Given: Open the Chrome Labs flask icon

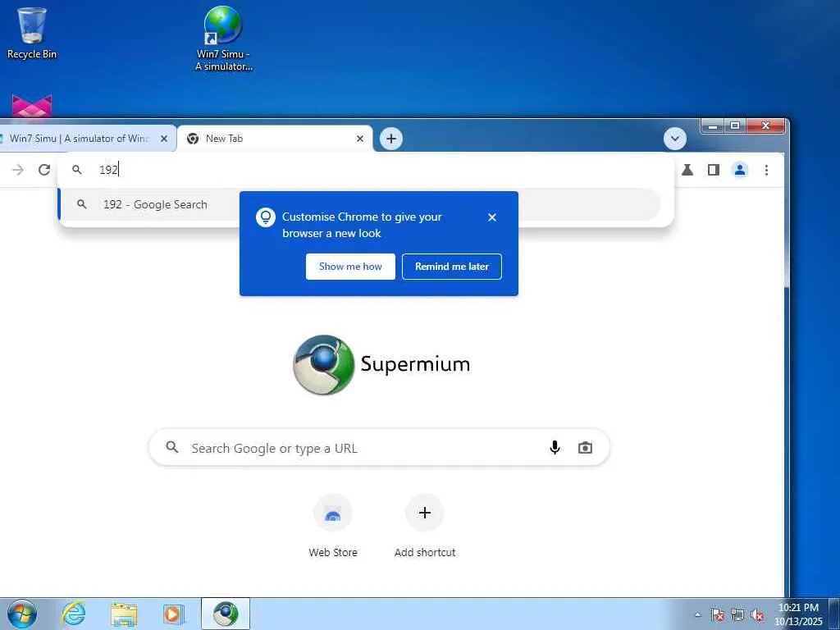Looking at the screenshot, I should (x=687, y=170).
